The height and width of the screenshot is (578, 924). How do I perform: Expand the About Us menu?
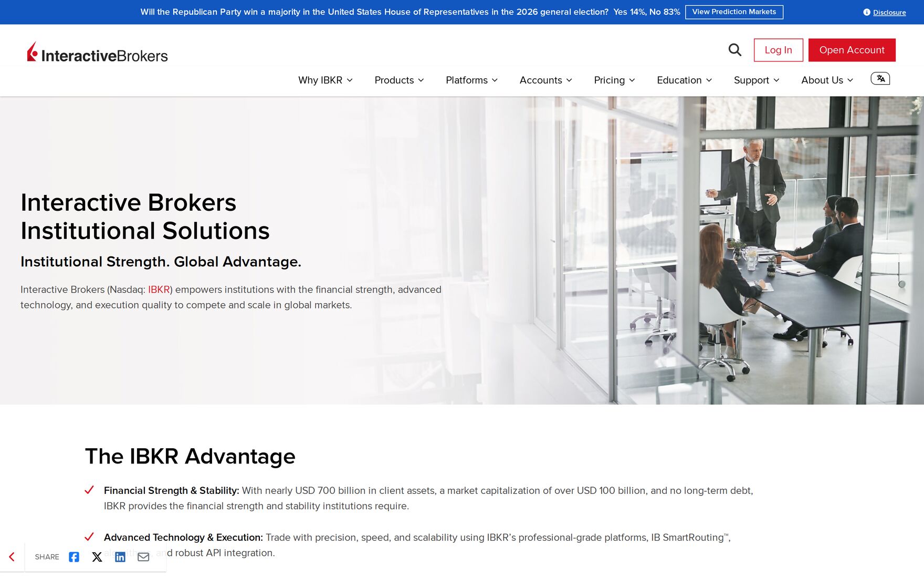coord(827,80)
